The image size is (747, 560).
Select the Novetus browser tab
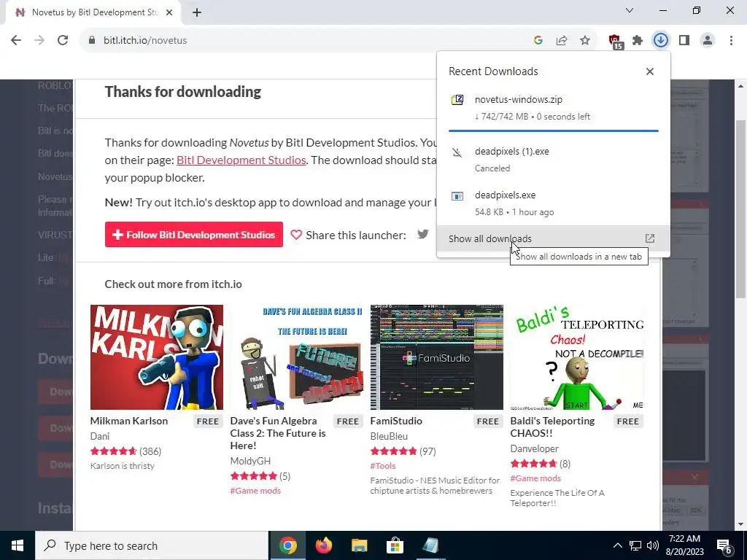93,12
